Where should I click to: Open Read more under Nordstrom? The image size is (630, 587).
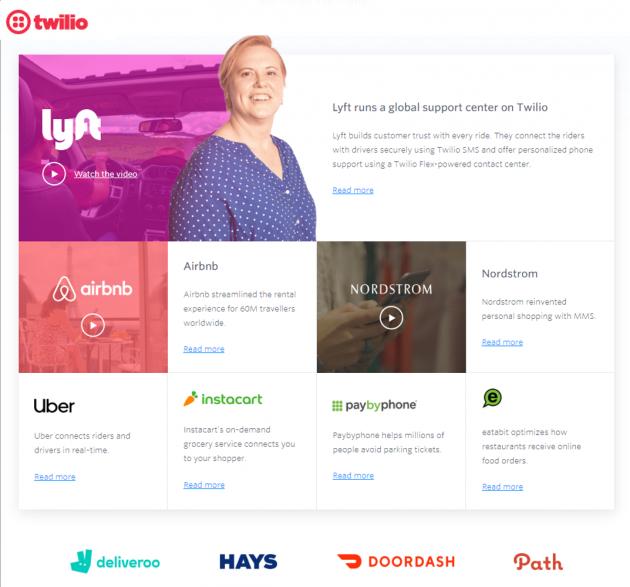coord(502,342)
